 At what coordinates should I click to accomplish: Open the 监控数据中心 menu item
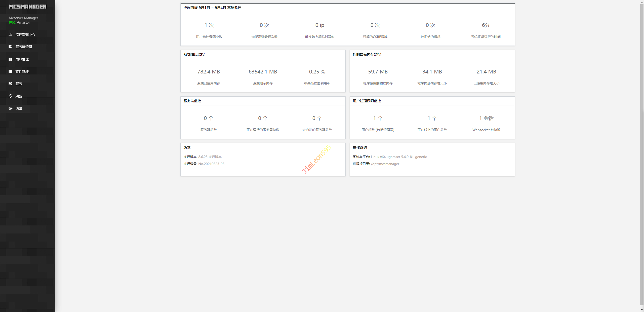[25, 34]
